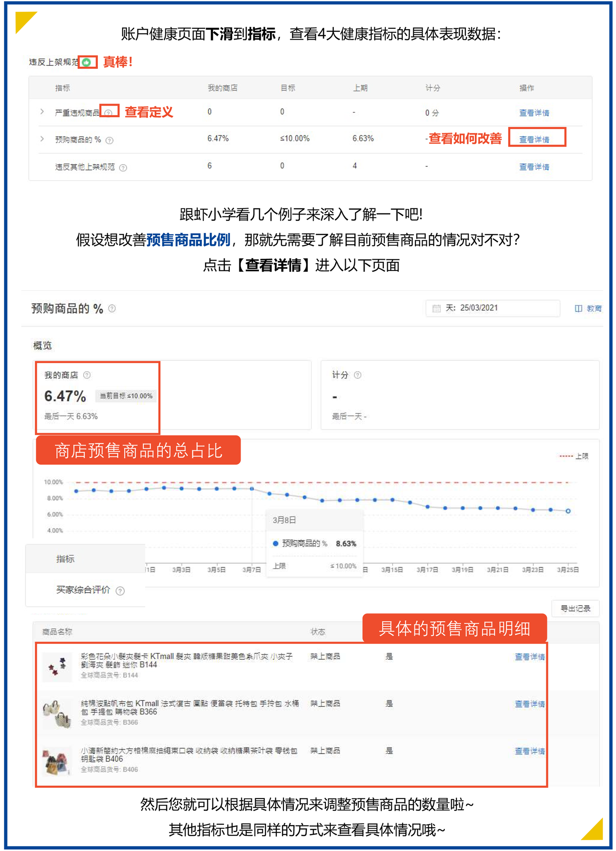Click help icon next to 严重违规商品
The width and height of the screenshot is (616, 851).
pyautogui.click(x=108, y=113)
